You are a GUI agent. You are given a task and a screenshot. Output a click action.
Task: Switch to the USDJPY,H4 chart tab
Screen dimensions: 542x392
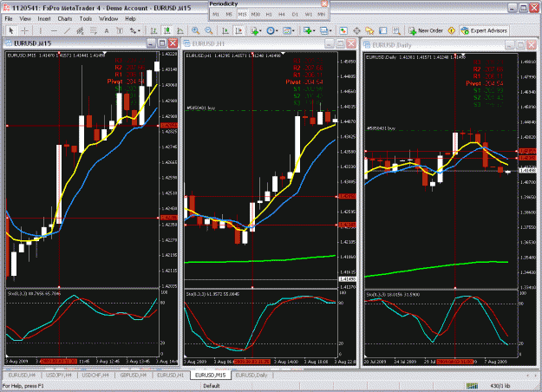coord(59,375)
